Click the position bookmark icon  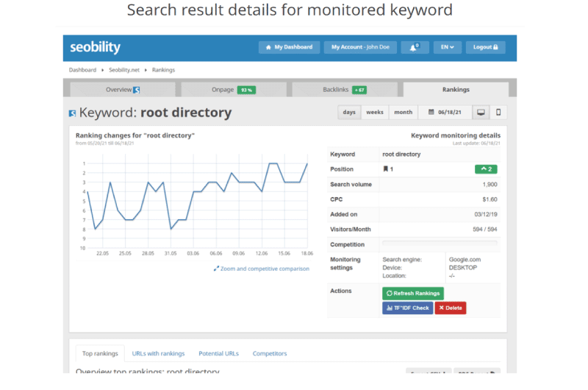385,169
